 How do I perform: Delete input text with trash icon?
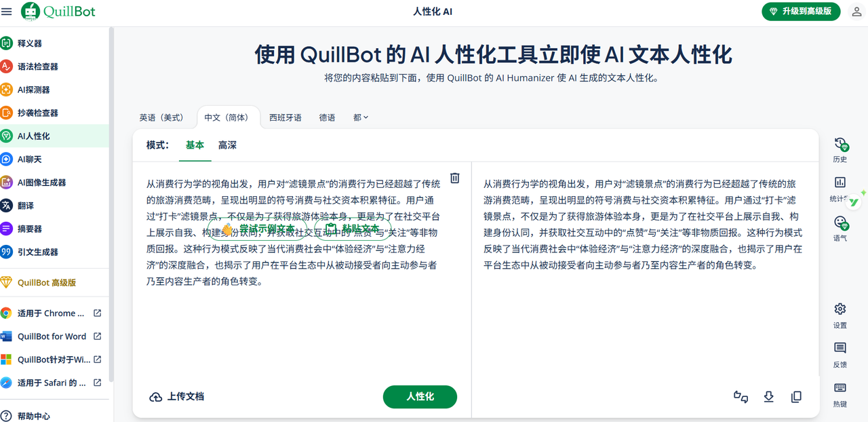(455, 178)
